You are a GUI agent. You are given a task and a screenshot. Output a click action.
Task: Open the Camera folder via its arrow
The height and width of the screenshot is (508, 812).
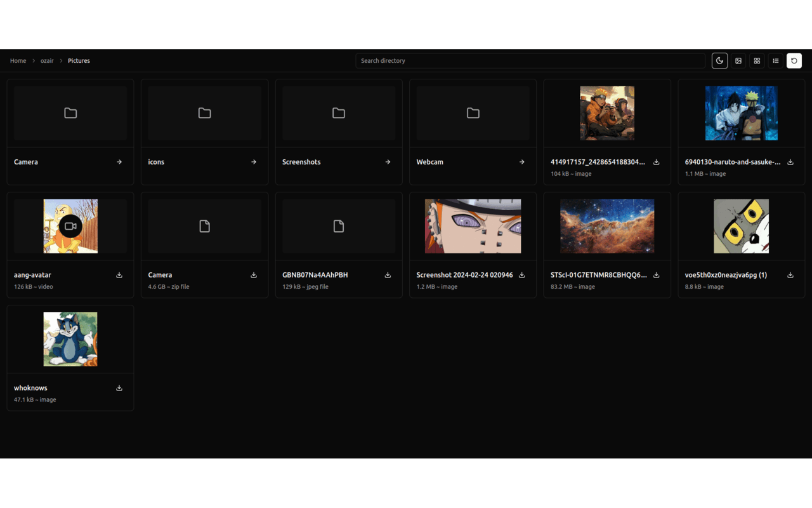(x=119, y=162)
